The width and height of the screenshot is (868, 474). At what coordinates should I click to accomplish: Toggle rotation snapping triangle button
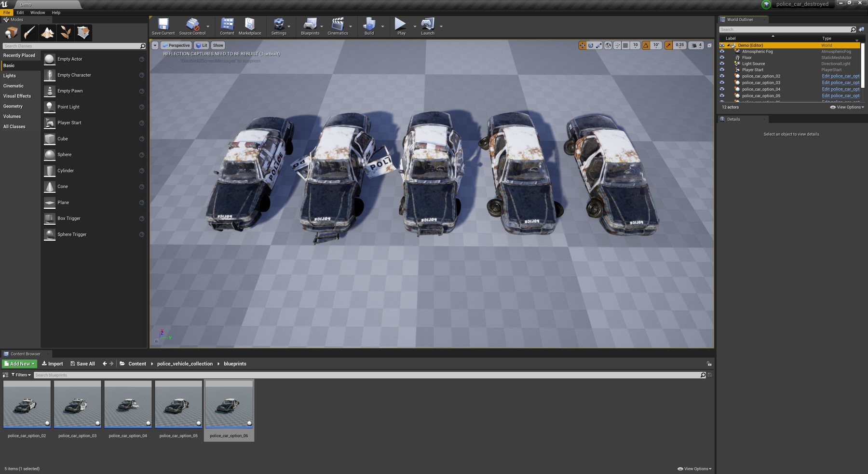(646, 45)
